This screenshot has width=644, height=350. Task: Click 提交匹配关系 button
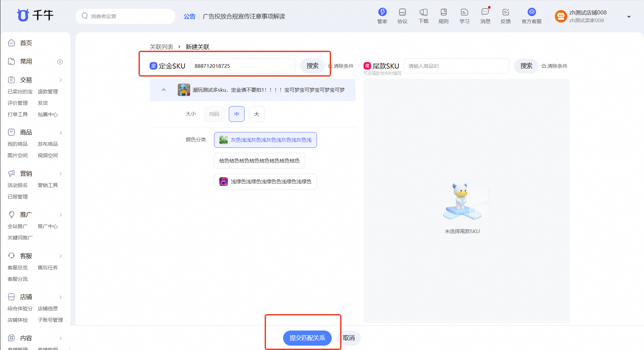tap(307, 338)
